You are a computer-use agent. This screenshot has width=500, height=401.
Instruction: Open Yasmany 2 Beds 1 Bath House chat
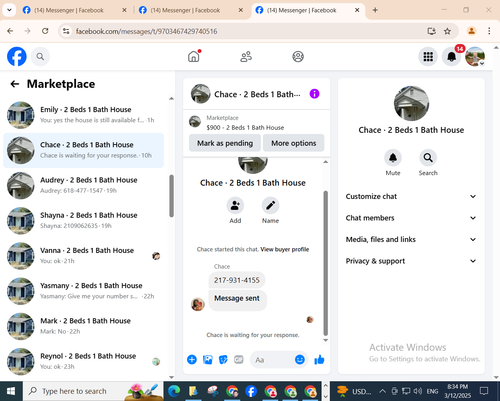(83, 291)
